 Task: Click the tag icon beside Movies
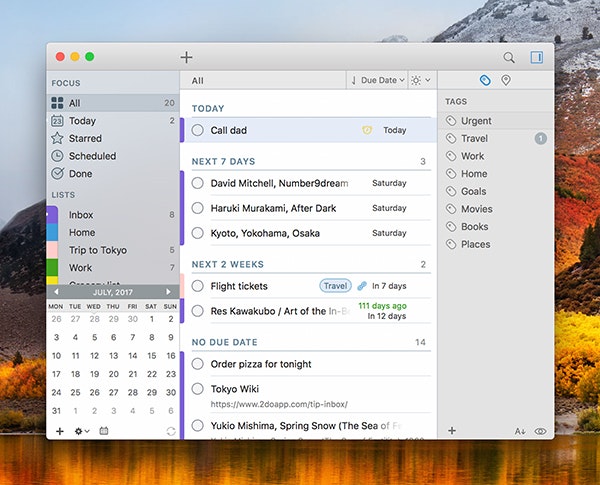pos(451,209)
